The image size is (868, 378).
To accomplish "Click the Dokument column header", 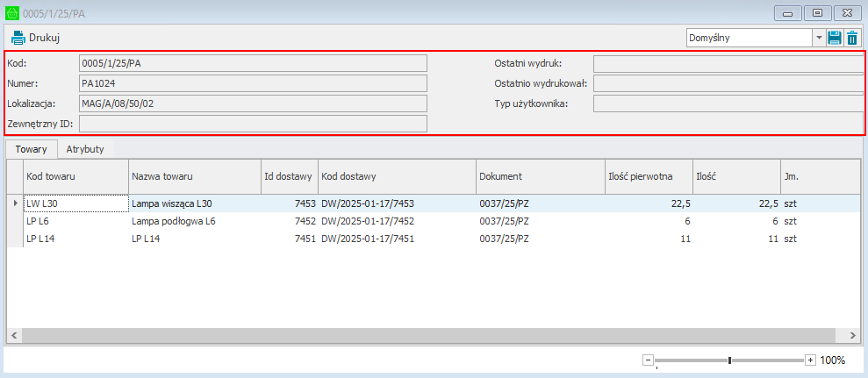I will click(x=540, y=176).
